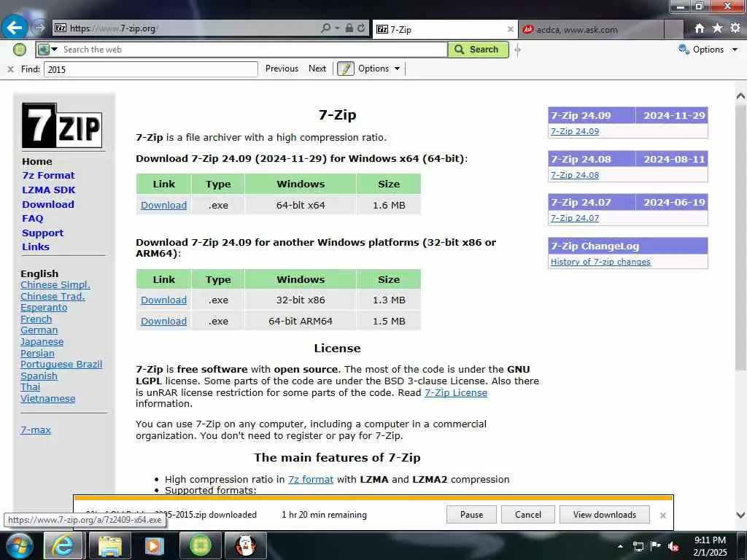Cancel the current download
The image size is (747, 560).
point(528,515)
